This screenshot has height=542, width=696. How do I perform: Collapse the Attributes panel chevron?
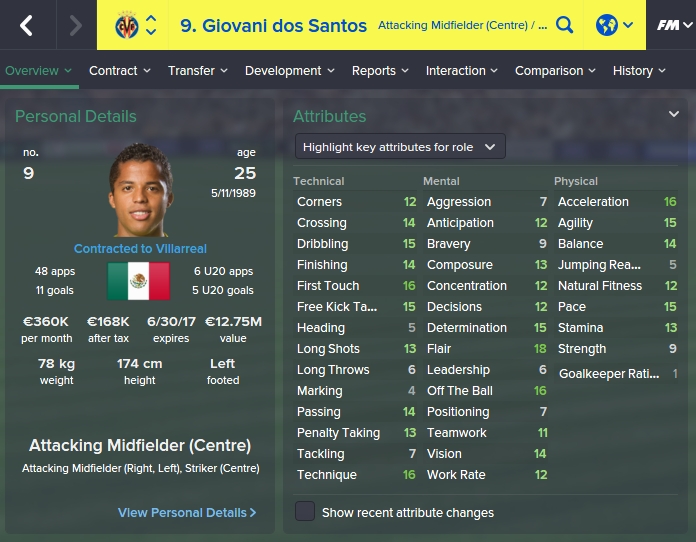pyautogui.click(x=673, y=114)
